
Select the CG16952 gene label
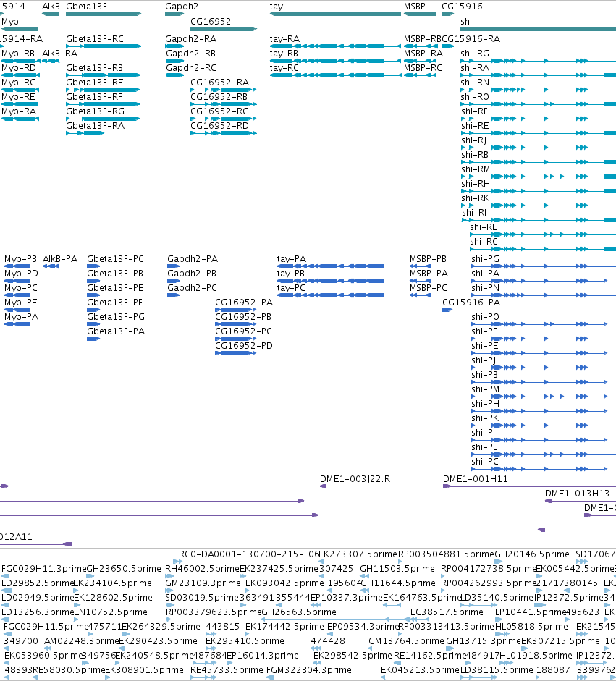pos(211,21)
